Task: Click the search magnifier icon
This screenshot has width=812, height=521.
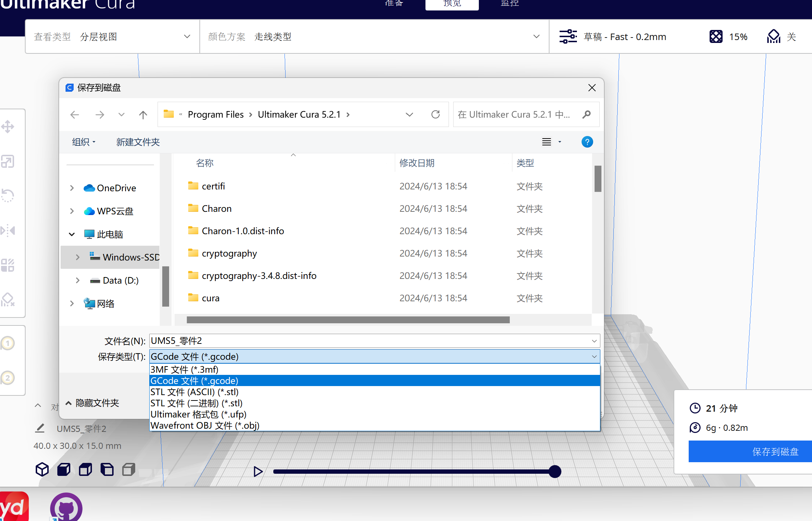Action: click(587, 114)
